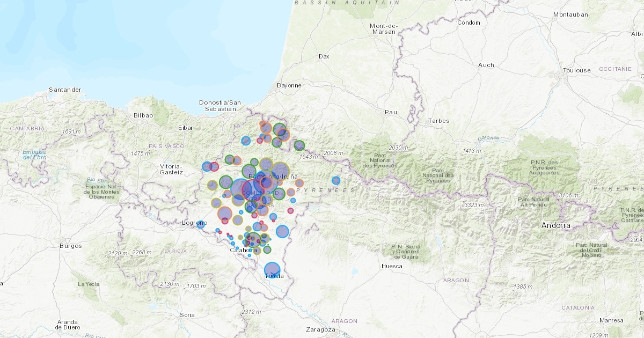
Task: Click the Zaragoza city label
Action: [x=320, y=329]
